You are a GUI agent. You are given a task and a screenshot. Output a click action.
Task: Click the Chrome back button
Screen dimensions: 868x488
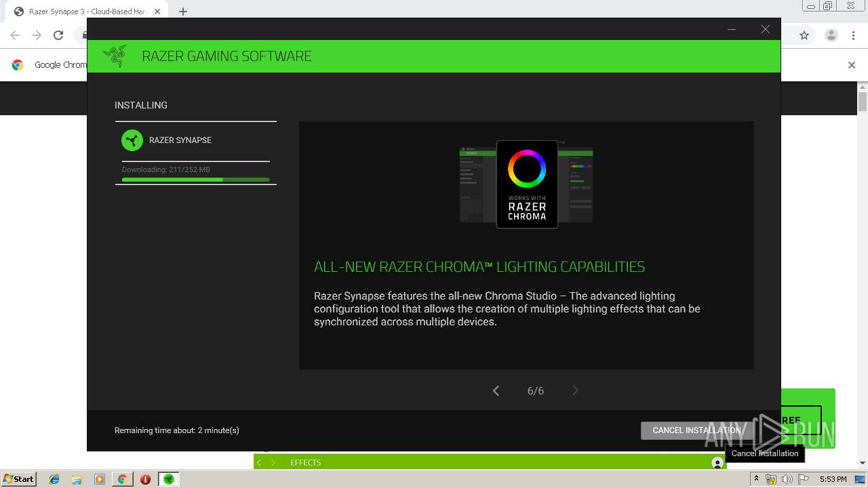(x=15, y=35)
